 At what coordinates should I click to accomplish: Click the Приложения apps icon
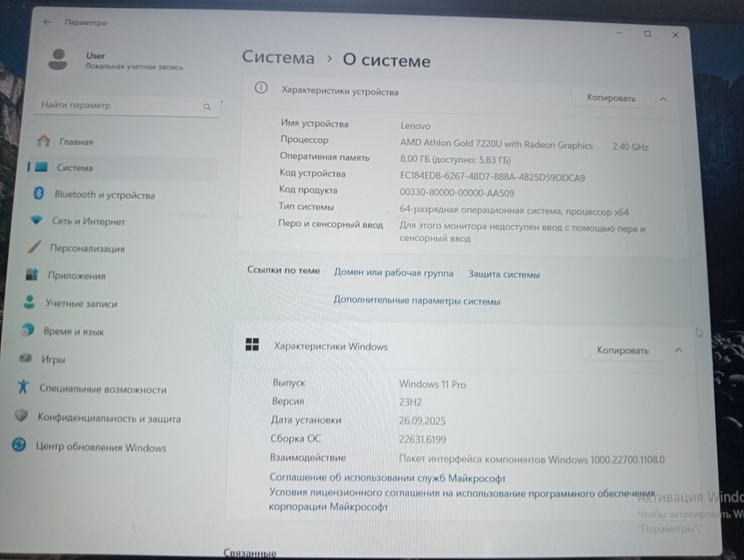[32, 274]
